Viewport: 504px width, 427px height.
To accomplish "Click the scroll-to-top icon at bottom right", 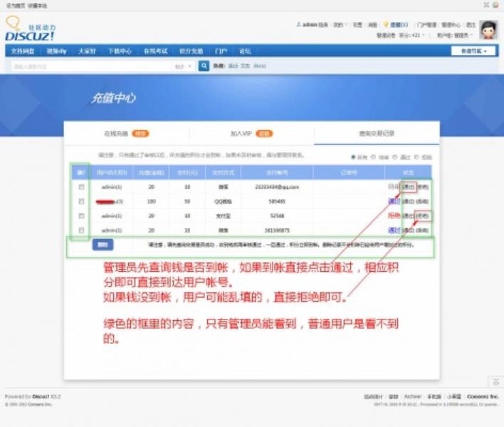I will pyautogui.click(x=496, y=382).
